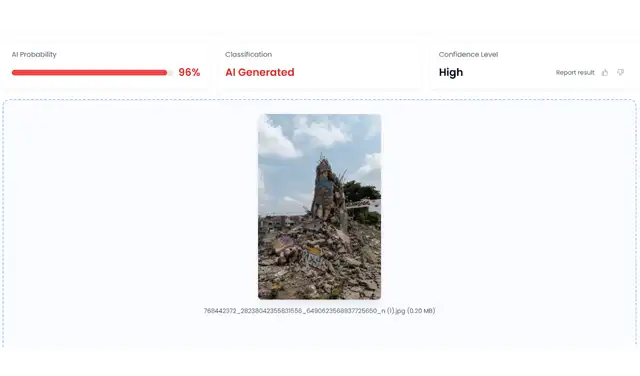The height and width of the screenshot is (376, 640).
Task: Click the Report result link
Action: click(575, 73)
